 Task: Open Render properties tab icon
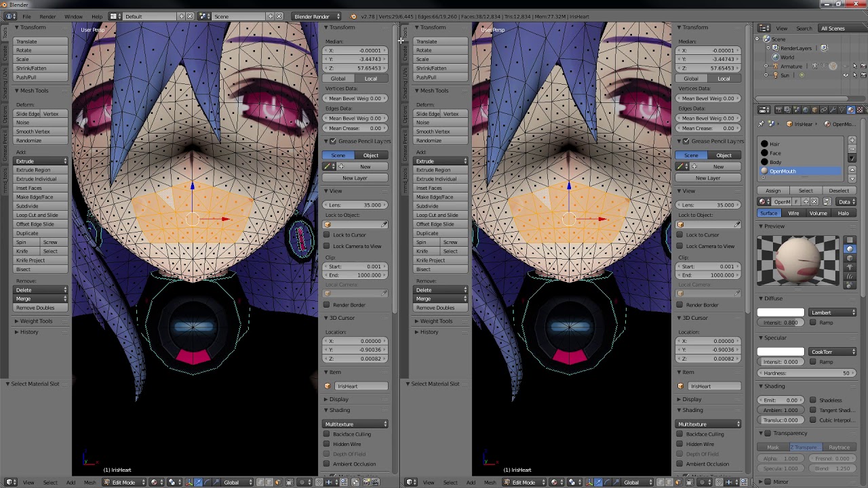(x=778, y=110)
